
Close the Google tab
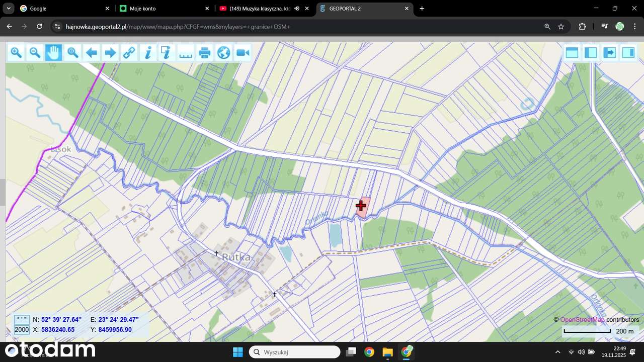point(107,9)
